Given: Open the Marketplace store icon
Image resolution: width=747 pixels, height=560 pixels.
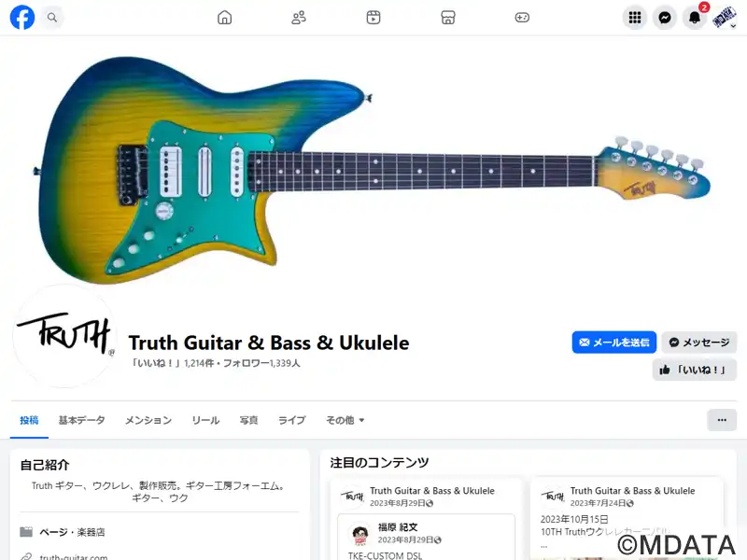Looking at the screenshot, I should (x=448, y=18).
